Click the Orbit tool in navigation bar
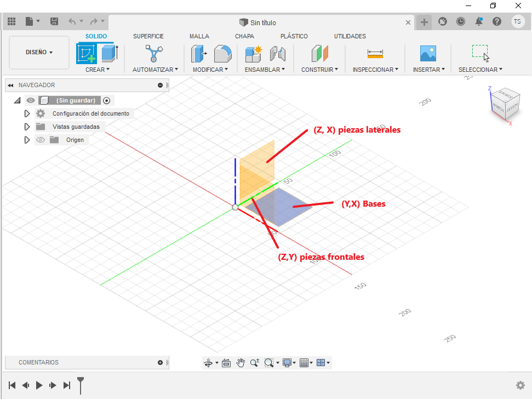The height and width of the screenshot is (399, 532). [x=208, y=363]
